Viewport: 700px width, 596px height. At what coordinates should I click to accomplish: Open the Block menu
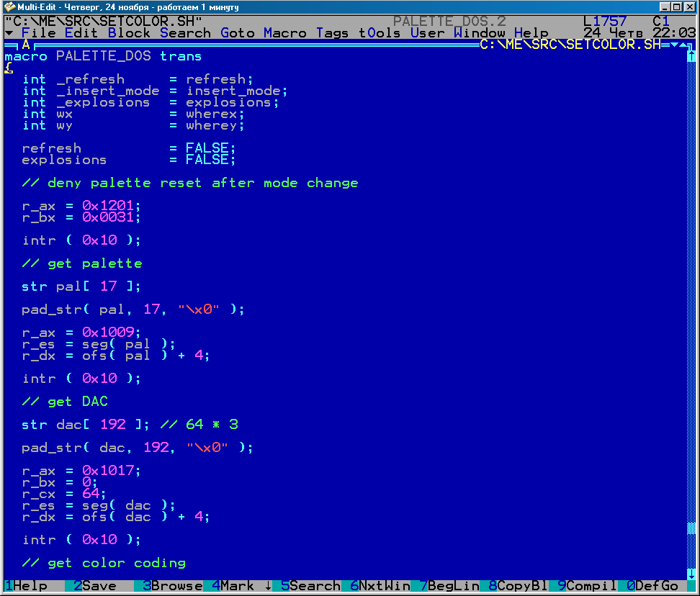click(129, 33)
